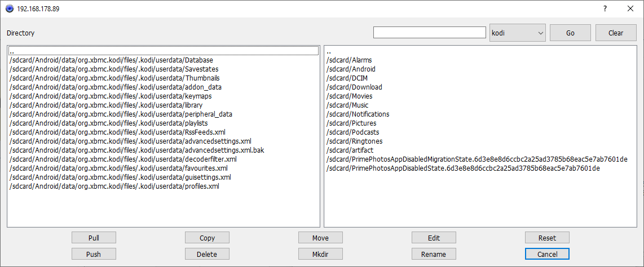Click the Rename button
This screenshot has width=644, height=267.
pos(434,254)
